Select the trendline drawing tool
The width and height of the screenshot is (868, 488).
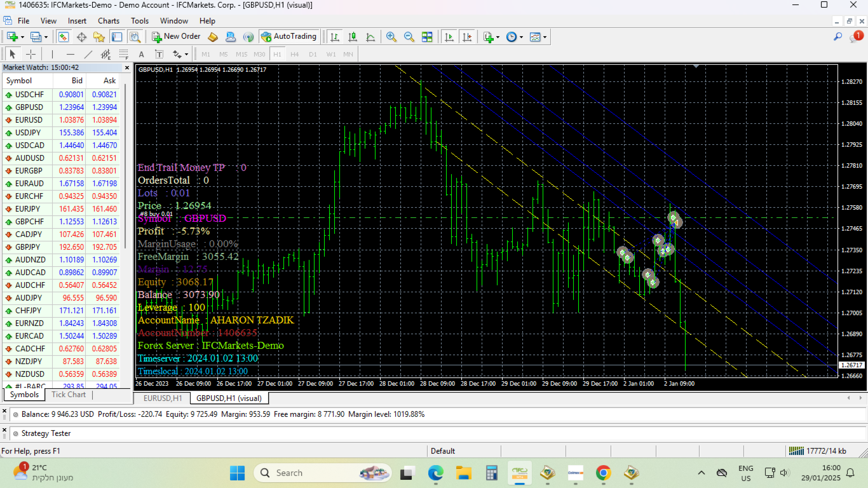point(88,54)
